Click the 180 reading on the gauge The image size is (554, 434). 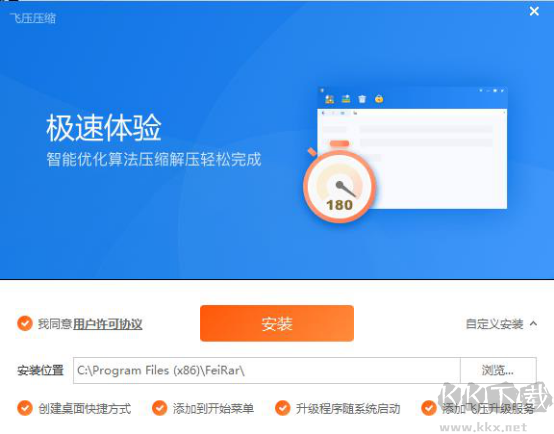339,205
